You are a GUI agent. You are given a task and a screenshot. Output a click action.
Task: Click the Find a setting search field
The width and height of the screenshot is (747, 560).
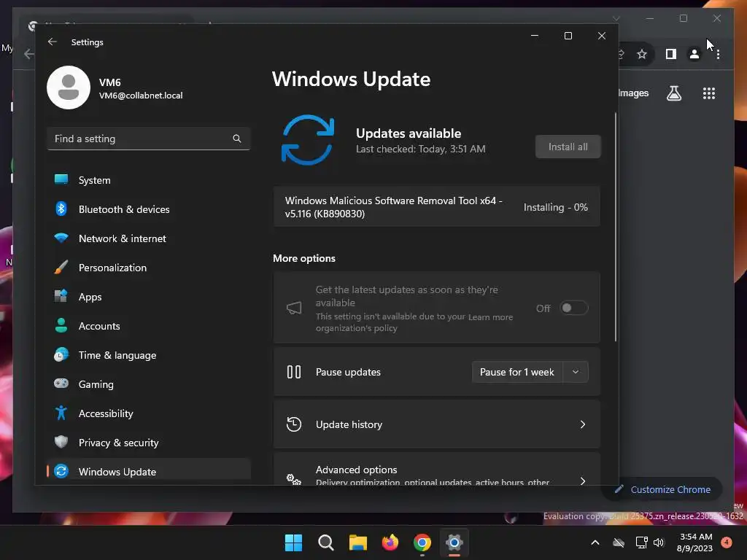149,139
